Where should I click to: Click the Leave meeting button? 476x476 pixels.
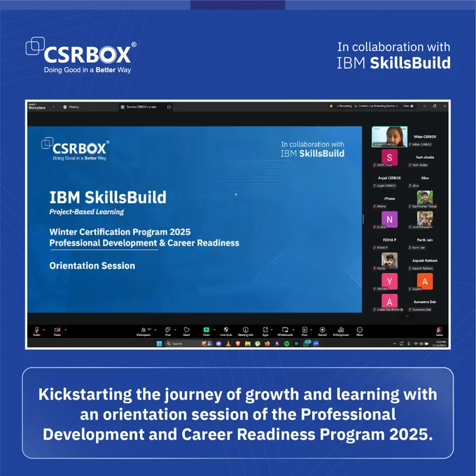[x=439, y=331]
